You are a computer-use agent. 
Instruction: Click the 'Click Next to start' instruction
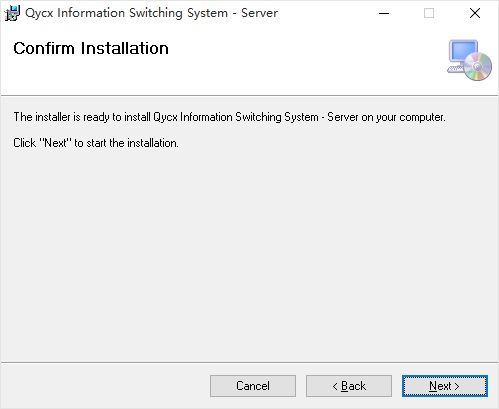pyautogui.click(x=96, y=143)
